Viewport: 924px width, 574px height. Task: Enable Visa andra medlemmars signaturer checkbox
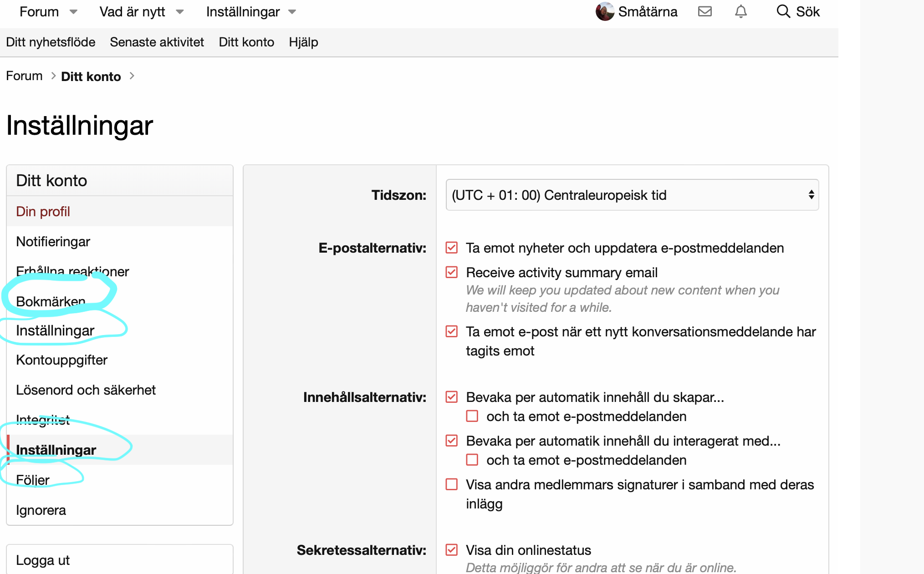pyautogui.click(x=451, y=484)
